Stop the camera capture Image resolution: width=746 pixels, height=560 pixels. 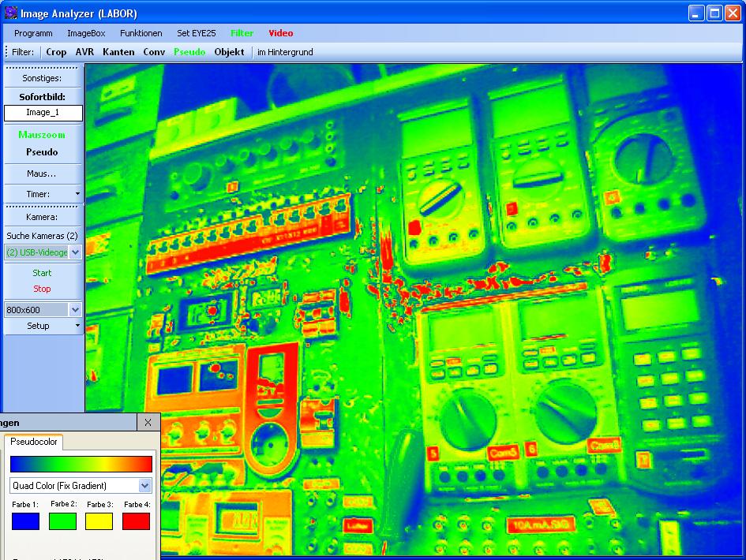point(42,289)
